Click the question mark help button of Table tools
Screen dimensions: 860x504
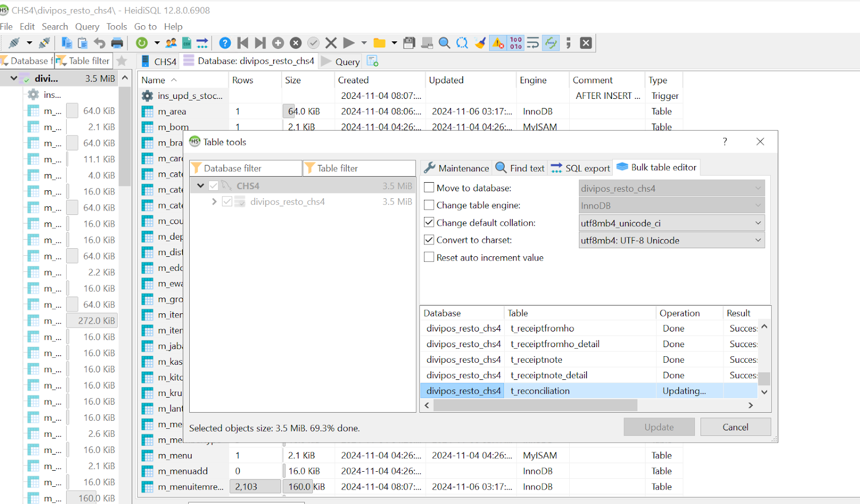[725, 142]
